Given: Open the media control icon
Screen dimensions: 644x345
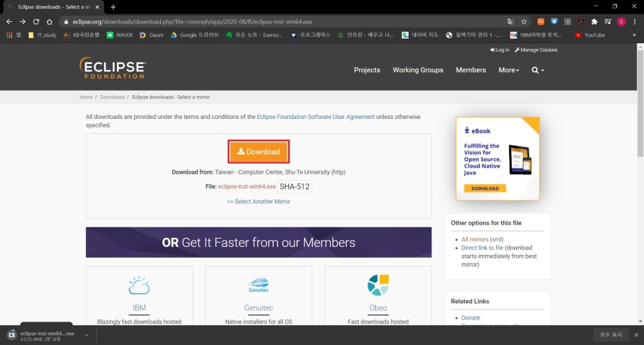Looking at the screenshot, I should (608, 22).
